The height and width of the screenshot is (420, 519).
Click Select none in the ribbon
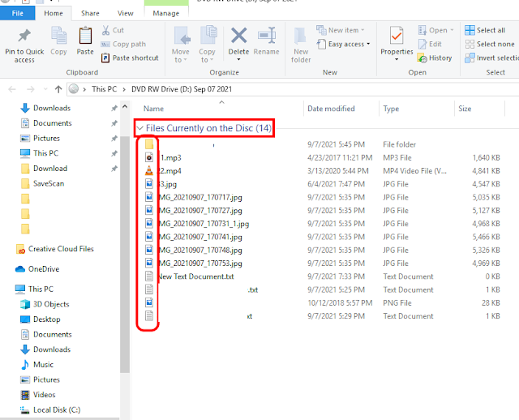tap(490, 44)
